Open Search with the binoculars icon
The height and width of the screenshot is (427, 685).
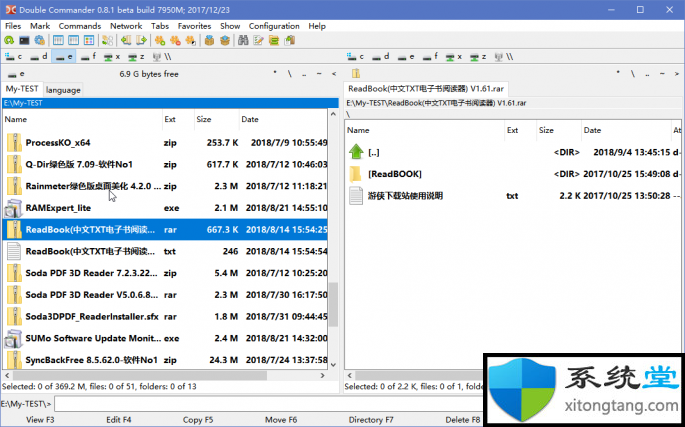(x=243, y=41)
